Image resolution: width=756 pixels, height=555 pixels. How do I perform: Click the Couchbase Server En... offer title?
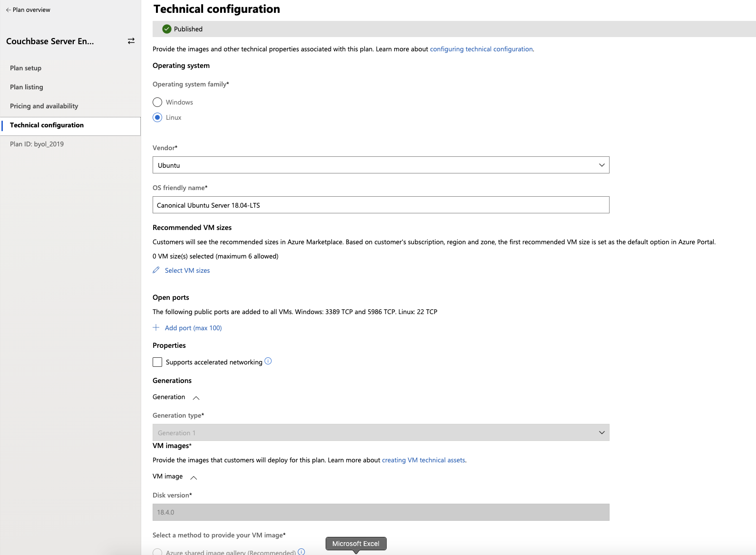coord(50,41)
